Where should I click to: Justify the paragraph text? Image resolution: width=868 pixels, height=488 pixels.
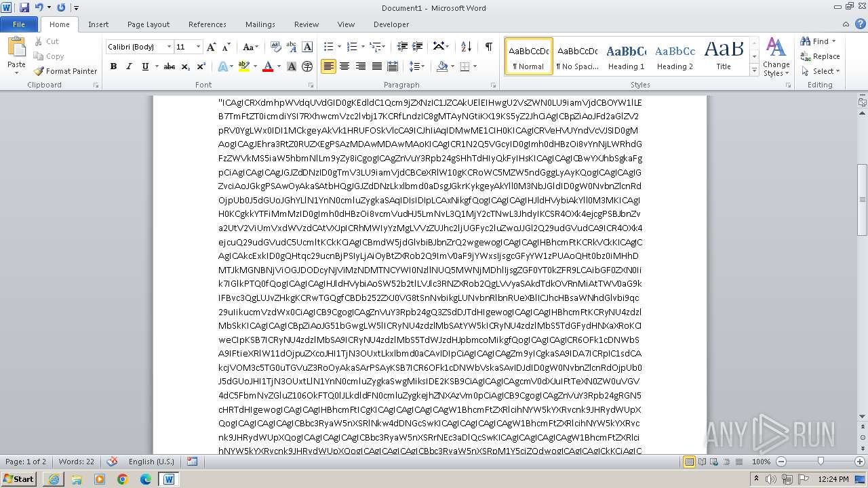coord(376,66)
